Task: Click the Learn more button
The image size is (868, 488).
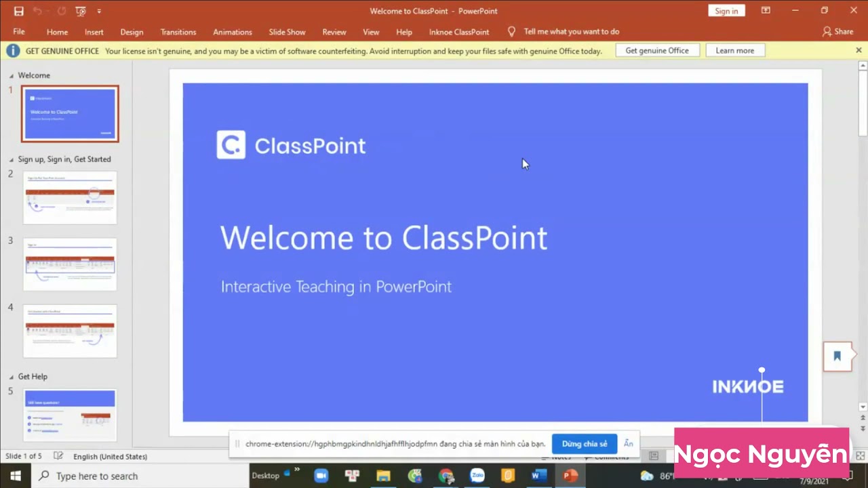Action: [735, 51]
